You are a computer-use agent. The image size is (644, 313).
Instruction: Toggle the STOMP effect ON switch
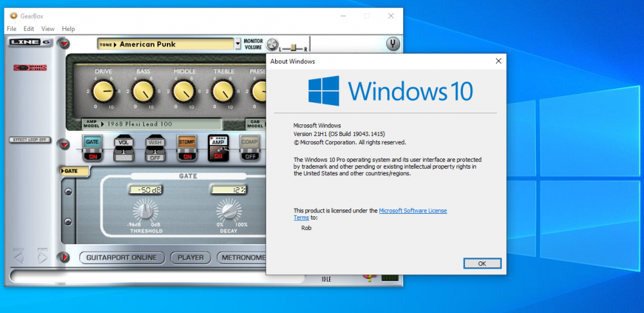coord(187,156)
